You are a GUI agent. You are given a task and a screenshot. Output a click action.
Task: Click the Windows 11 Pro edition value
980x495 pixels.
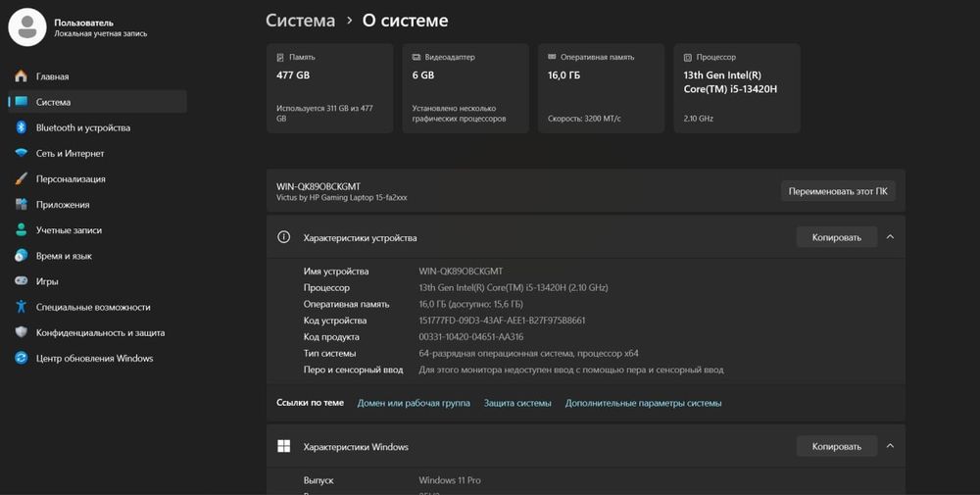450,480
